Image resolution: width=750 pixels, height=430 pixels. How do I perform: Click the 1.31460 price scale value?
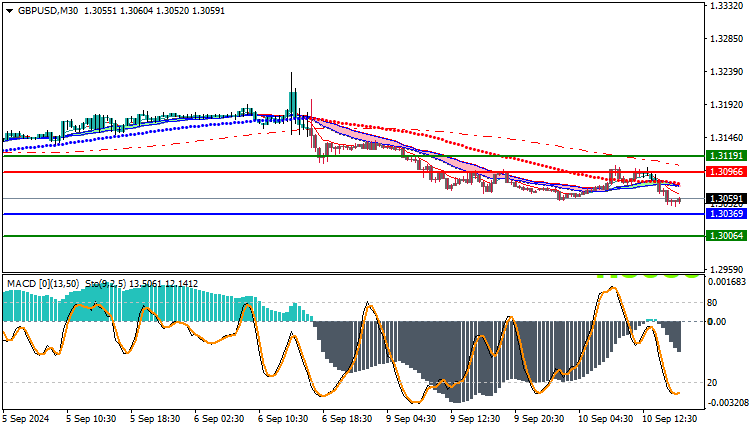tap(727, 138)
